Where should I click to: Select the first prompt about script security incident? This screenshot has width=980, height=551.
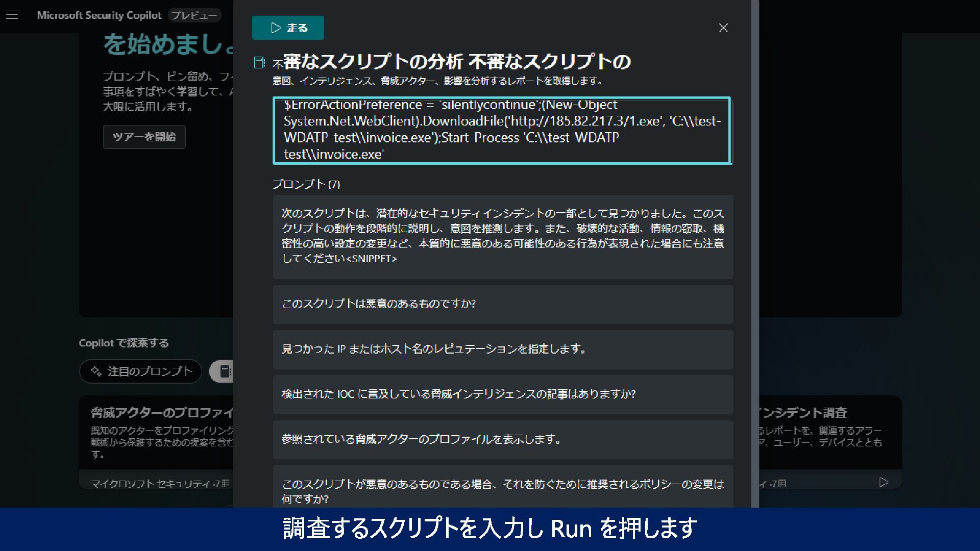[x=503, y=236]
